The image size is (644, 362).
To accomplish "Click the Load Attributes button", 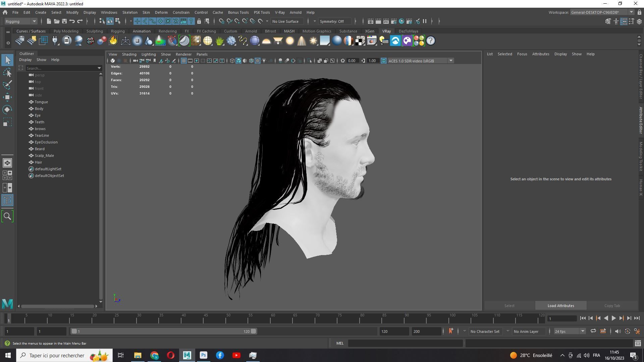I will [561, 306].
